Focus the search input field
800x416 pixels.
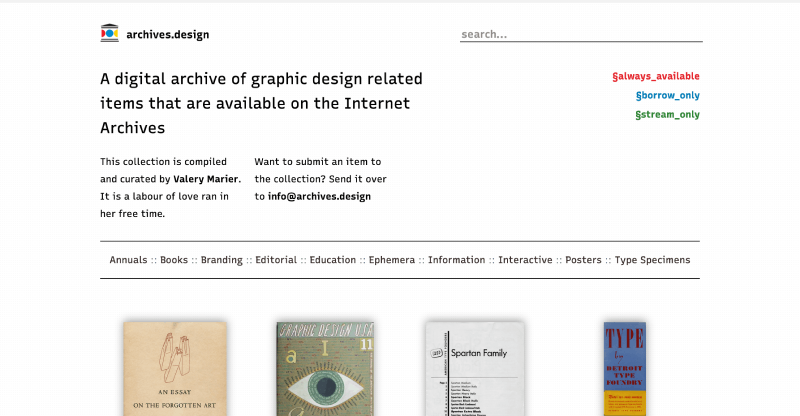point(581,34)
